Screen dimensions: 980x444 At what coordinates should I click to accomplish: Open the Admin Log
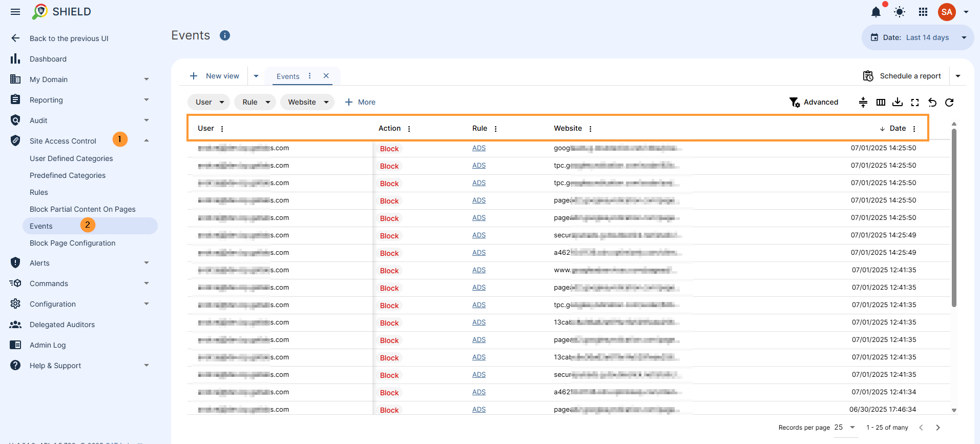click(48, 345)
